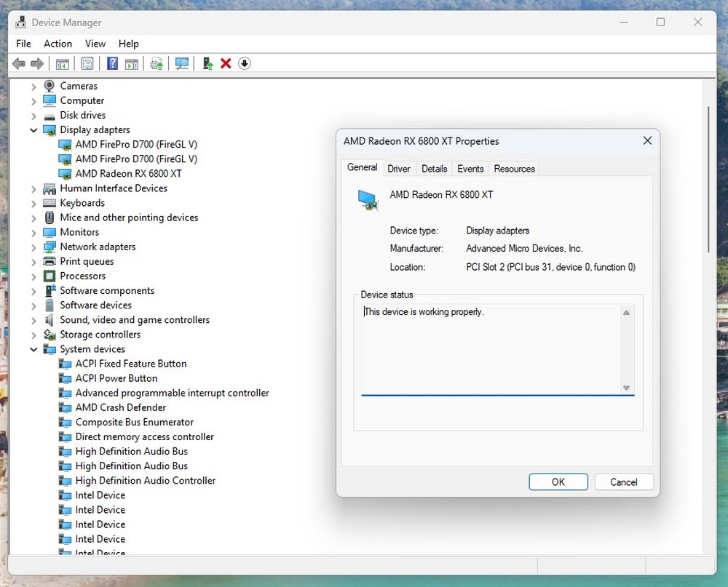Select AMD Crash Defender device
The image size is (728, 587).
(x=121, y=407)
